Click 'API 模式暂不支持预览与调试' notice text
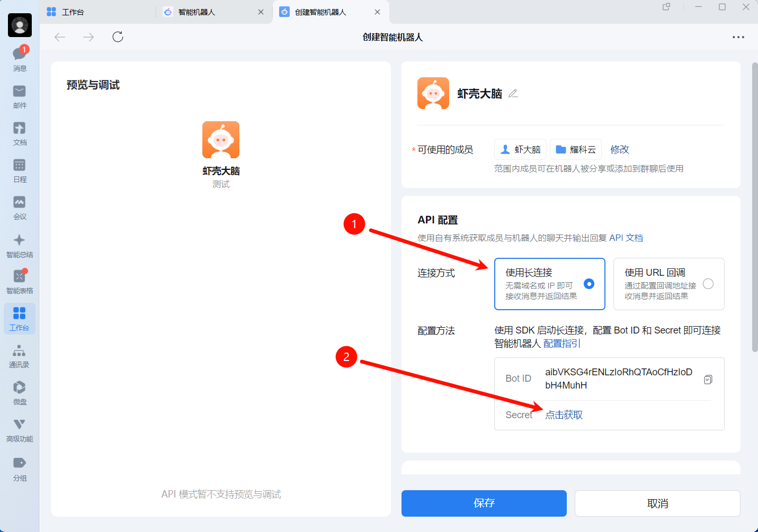Screen dimensions: 758x532 click(x=221, y=494)
